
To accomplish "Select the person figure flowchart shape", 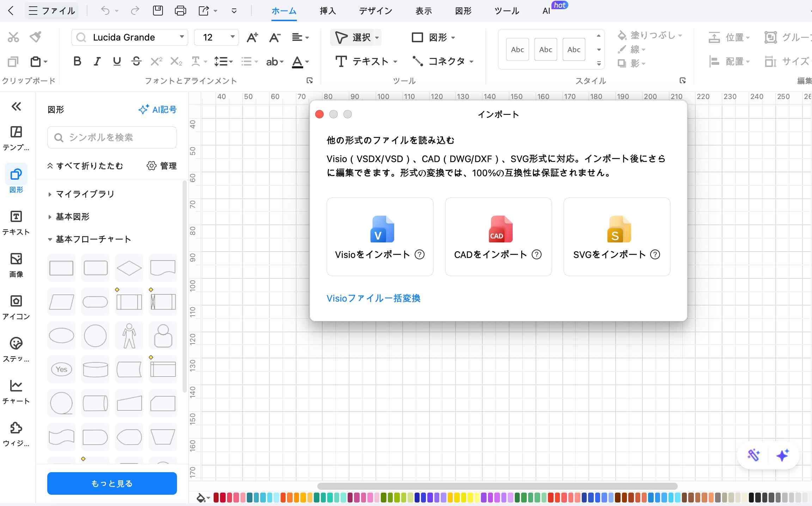I will point(129,335).
